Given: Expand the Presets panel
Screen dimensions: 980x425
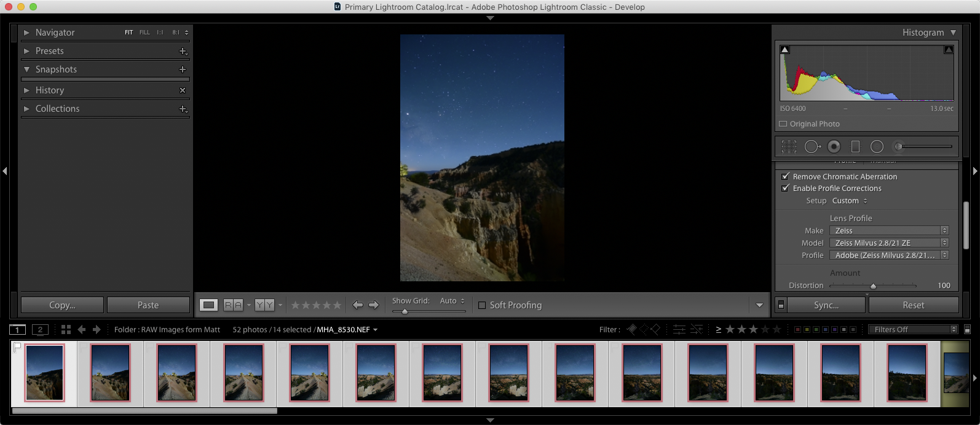Looking at the screenshot, I should (26, 51).
